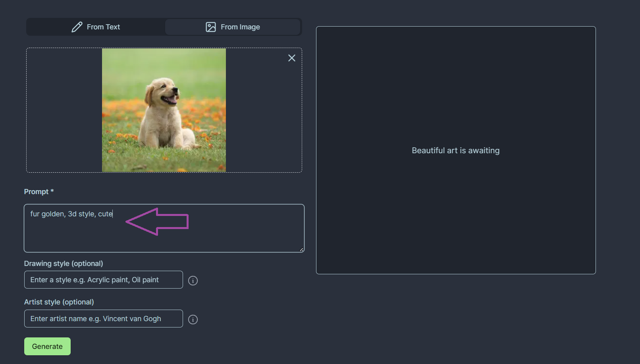Click the 'Beautiful art is awaiting' placeholder text
The width and height of the screenshot is (640, 364).
click(455, 150)
